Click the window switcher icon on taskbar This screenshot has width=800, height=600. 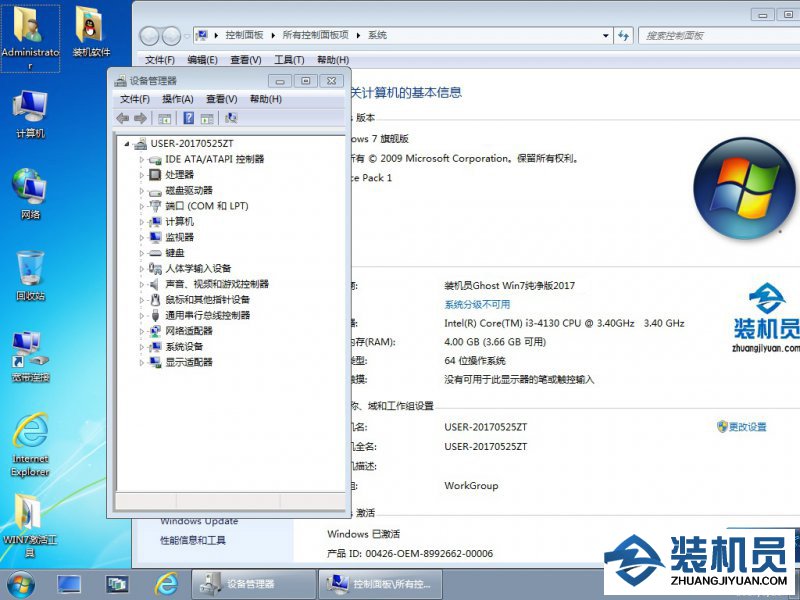click(x=117, y=584)
